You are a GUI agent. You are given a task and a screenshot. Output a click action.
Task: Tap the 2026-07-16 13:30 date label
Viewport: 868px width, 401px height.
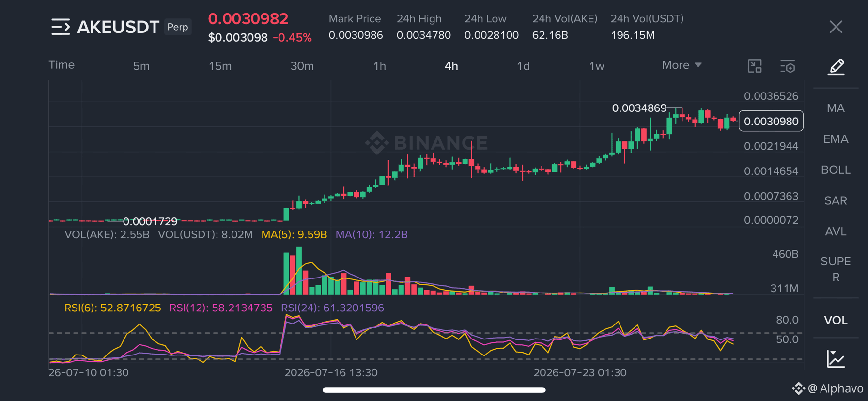pos(331,373)
